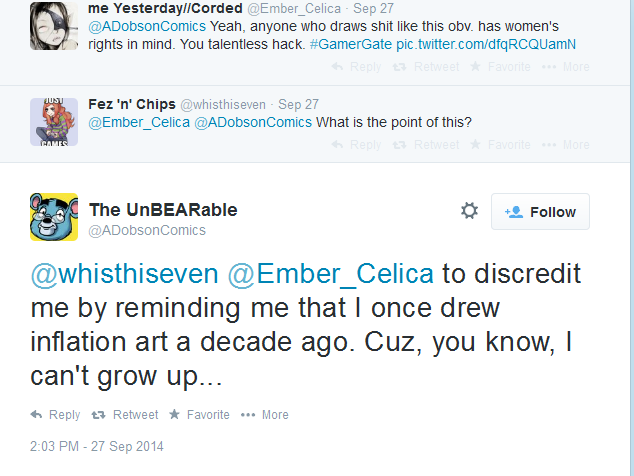The height and width of the screenshot is (476, 634).
Task: Open More options on main tweet
Action: point(264,415)
